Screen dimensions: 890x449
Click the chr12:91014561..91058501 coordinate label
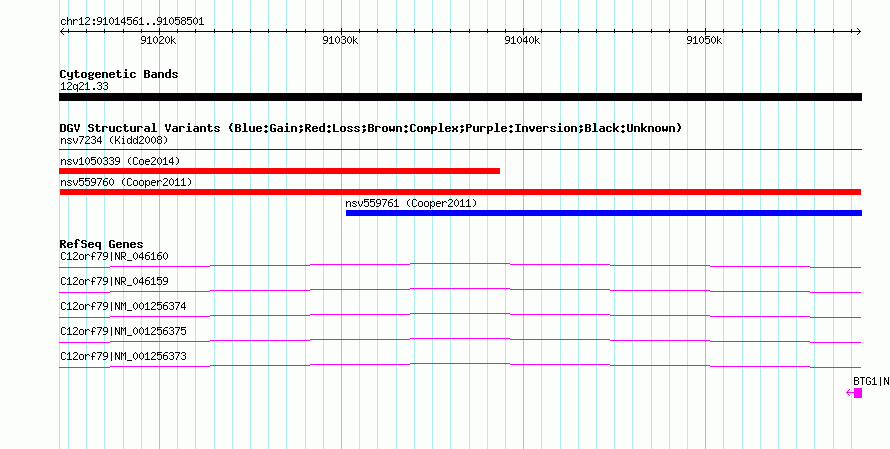132,22
